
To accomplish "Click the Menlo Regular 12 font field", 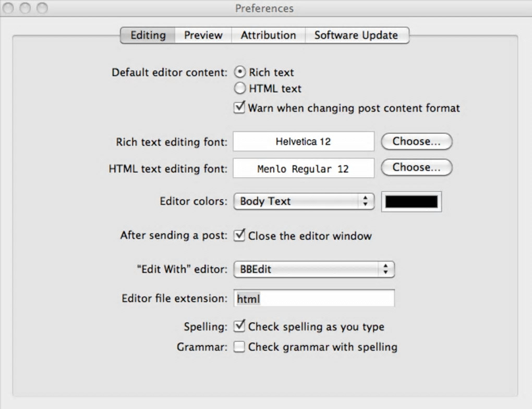I will 304,169.
